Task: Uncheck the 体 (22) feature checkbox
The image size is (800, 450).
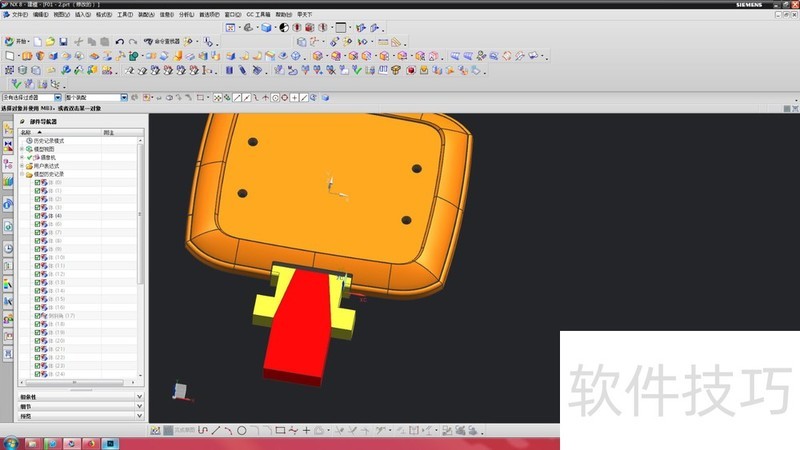Action: 37,357
